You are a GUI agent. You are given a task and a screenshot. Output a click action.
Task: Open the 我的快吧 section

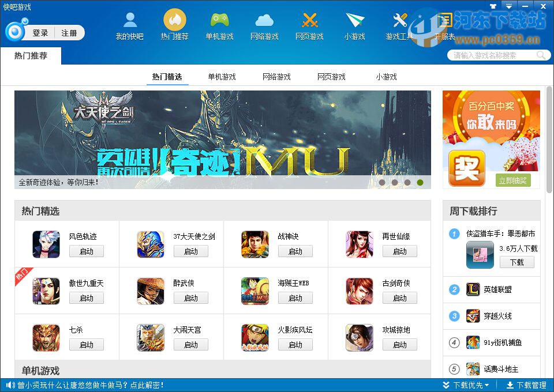(129, 24)
